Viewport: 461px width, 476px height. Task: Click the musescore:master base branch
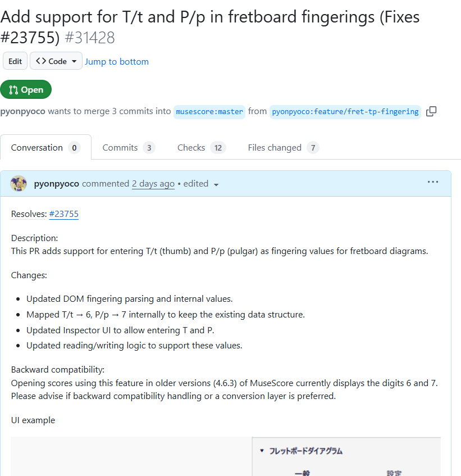tap(209, 111)
